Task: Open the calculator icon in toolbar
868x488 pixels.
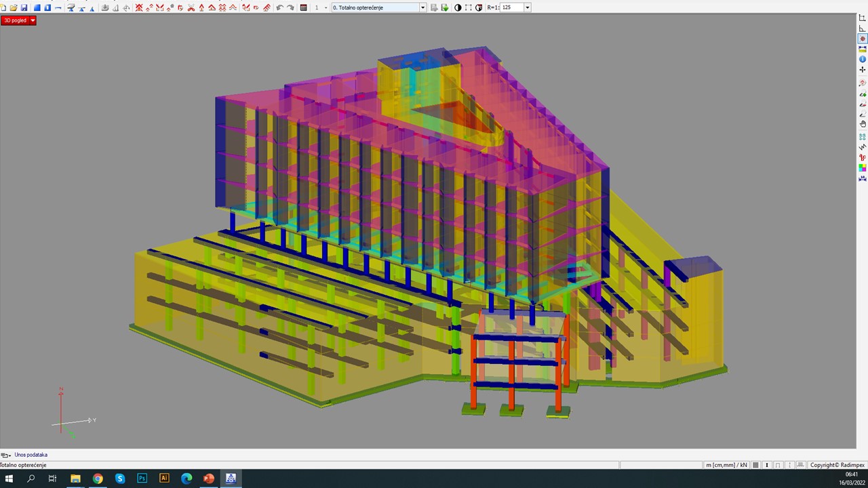Action: click(x=304, y=7)
